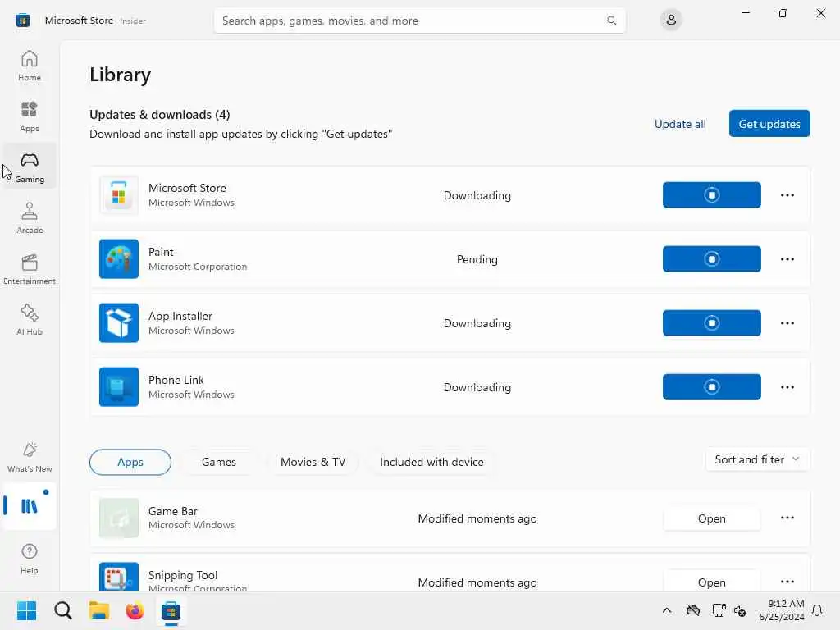Show hidden system tray icons
The image size is (840, 630).
666,610
